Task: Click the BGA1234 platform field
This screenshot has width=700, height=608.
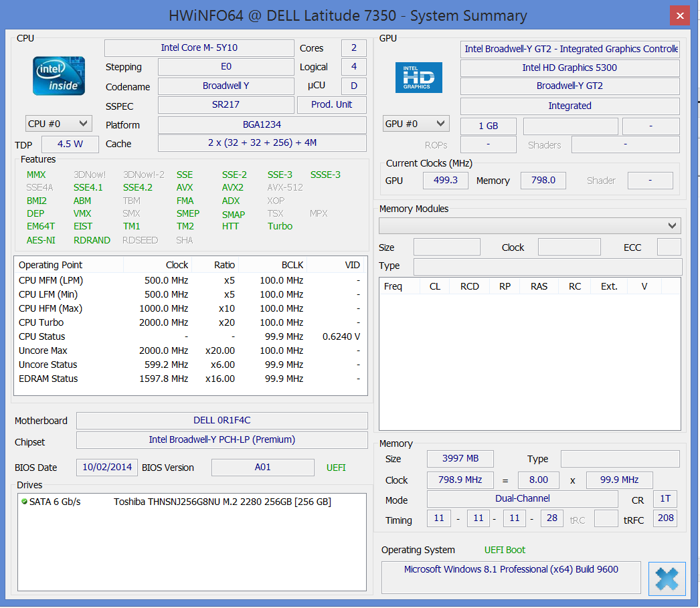Action: (x=262, y=124)
